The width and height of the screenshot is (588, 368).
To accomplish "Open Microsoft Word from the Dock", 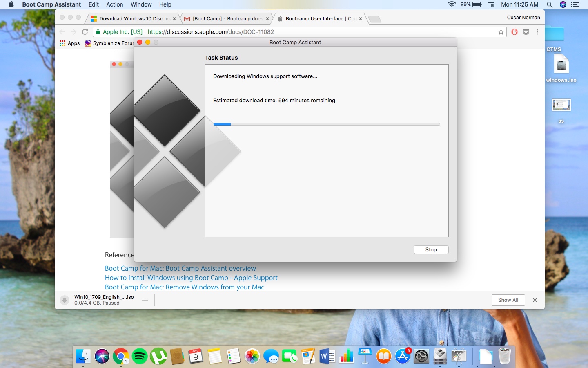I will (x=327, y=356).
